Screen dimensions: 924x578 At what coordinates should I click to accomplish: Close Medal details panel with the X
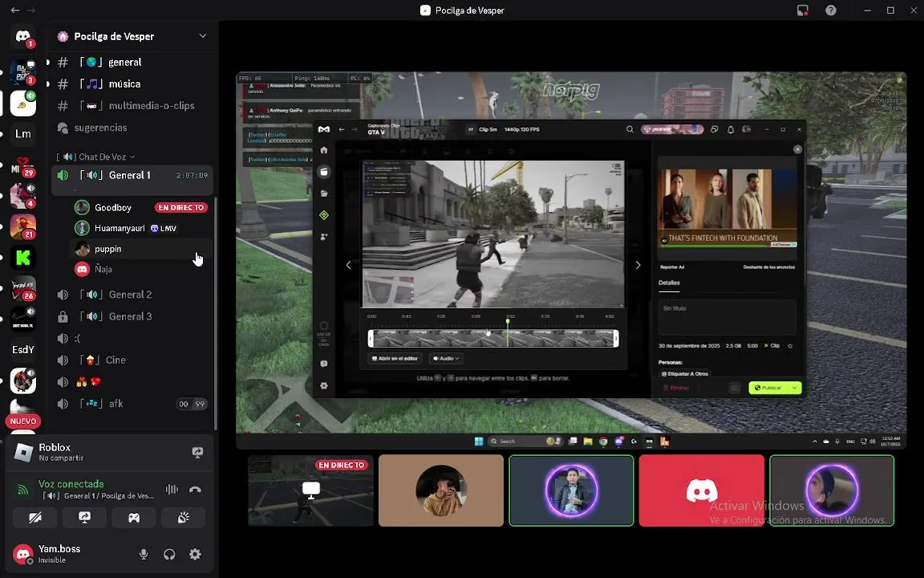point(797,149)
